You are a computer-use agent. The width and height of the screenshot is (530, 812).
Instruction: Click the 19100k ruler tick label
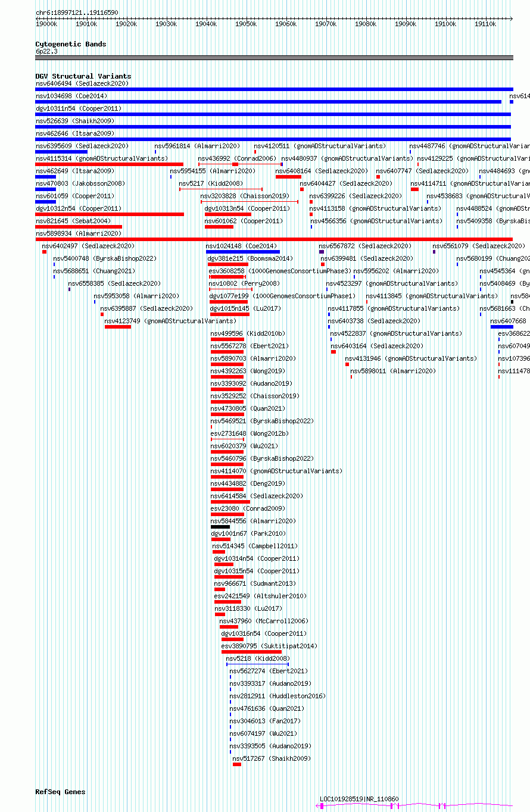[x=445, y=24]
